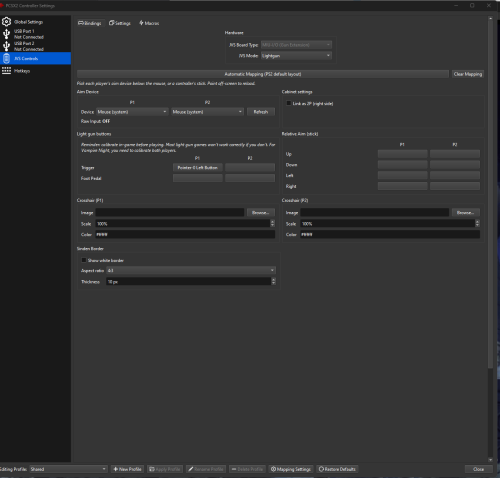The height and width of the screenshot is (478, 500).
Task: Click the 'Raw Input: OFF' text
Action: pyautogui.click(x=95, y=121)
